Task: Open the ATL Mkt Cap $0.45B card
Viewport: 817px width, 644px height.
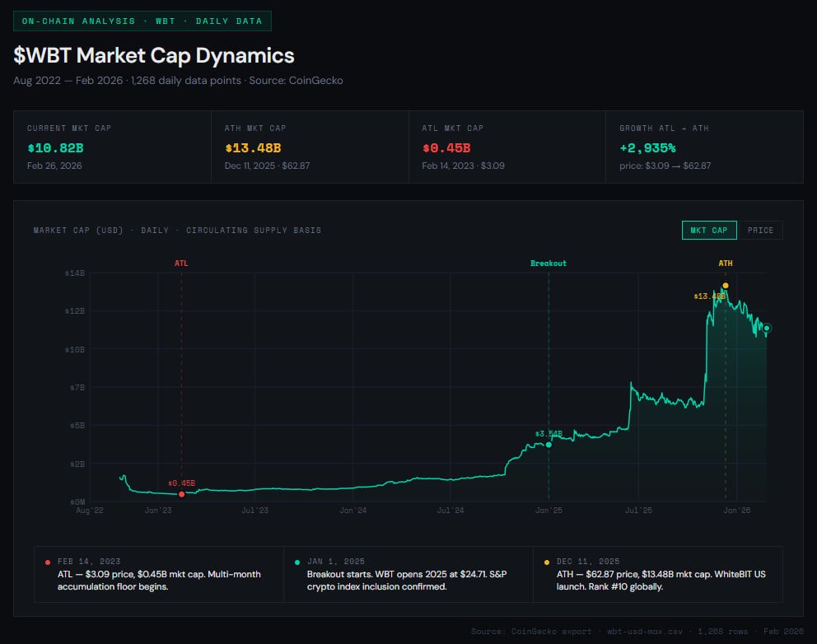Action: (507, 147)
